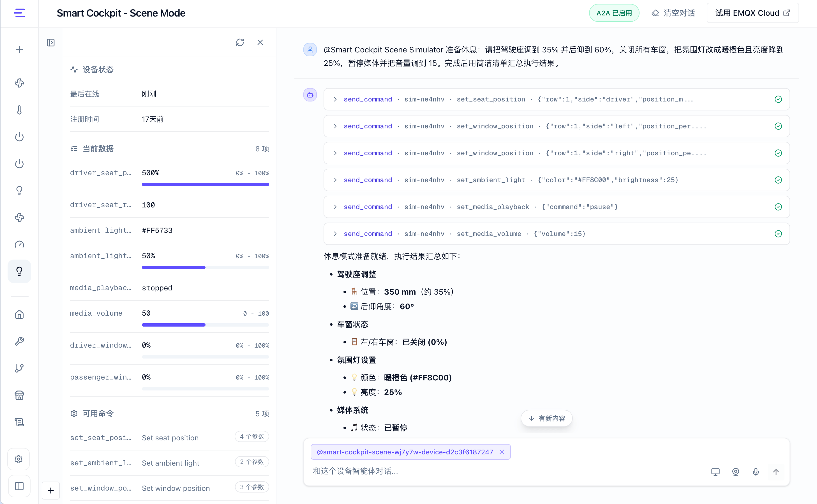This screenshot has width=817, height=504.
Task: Click the ambient_light brightness 50% bar
Action: [205, 267]
